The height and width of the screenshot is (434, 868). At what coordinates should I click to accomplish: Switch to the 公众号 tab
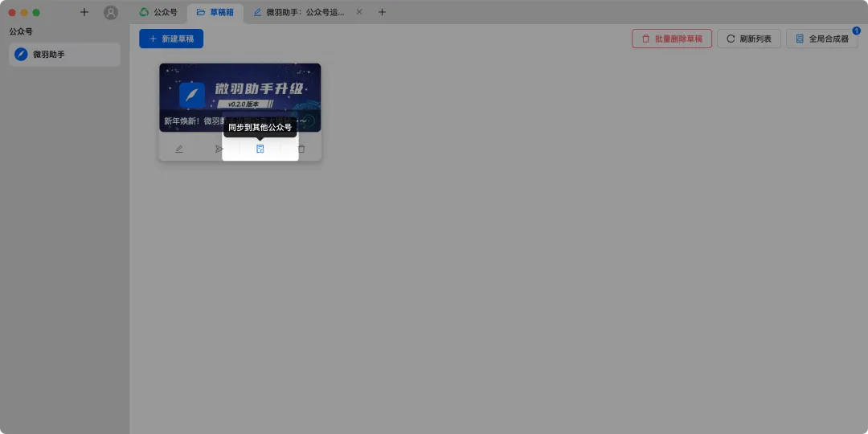pos(159,12)
